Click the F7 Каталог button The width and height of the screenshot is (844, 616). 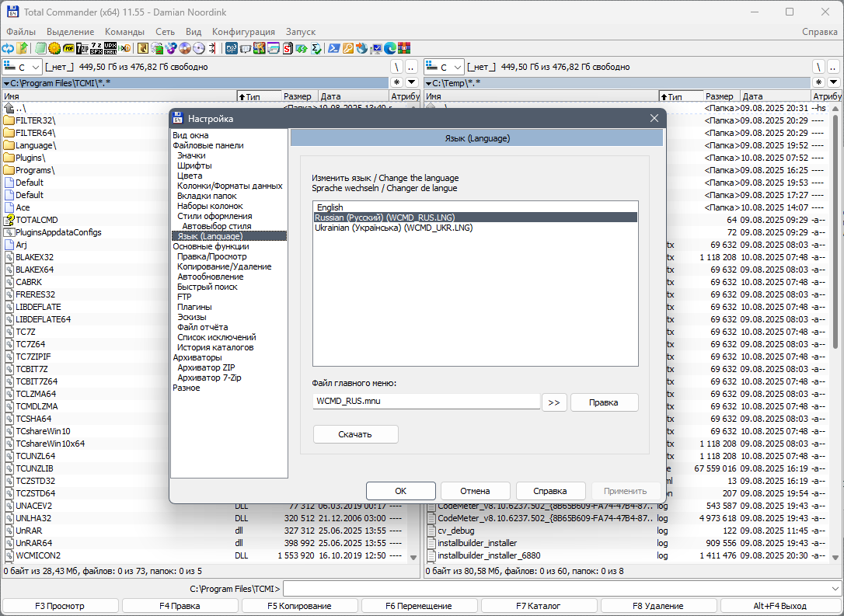(539, 606)
